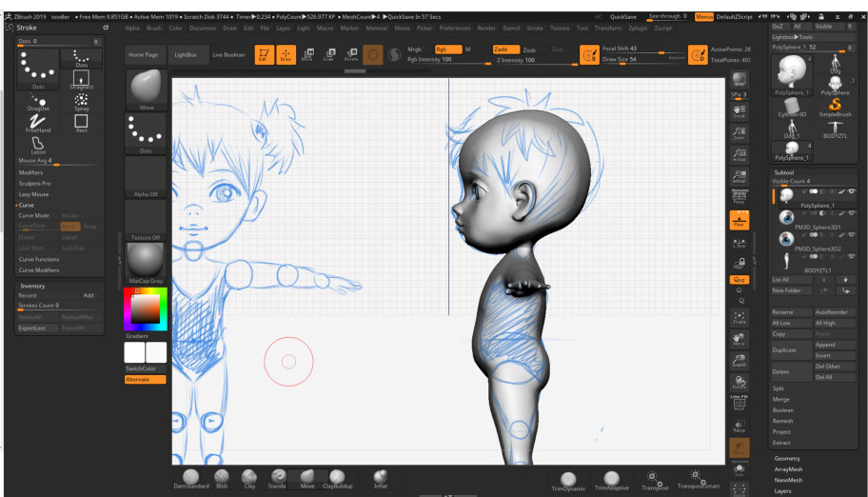Activate Draw mode in top shelf
Image resolution: width=868 pixels, height=497 pixels.
pyautogui.click(x=286, y=55)
